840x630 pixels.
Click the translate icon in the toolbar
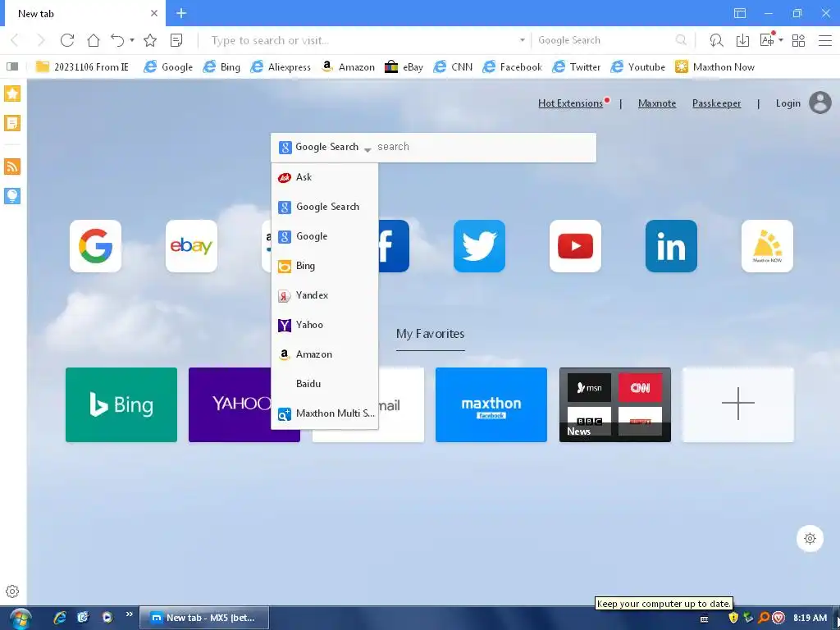click(767, 40)
